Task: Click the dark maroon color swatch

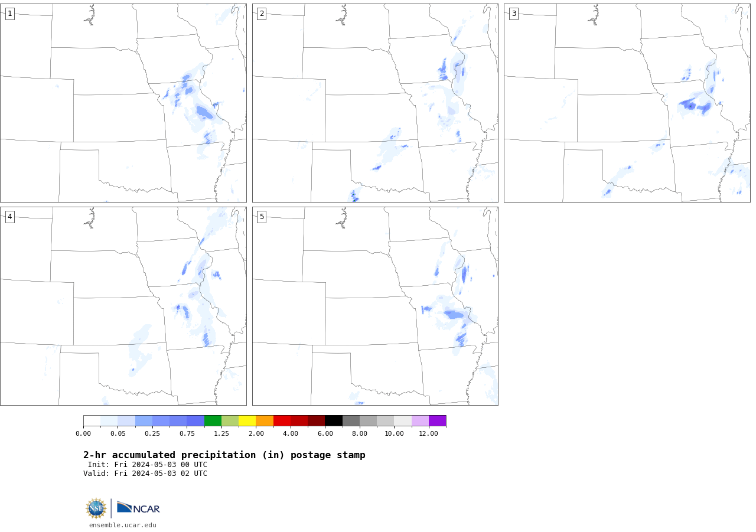Action: tap(317, 421)
